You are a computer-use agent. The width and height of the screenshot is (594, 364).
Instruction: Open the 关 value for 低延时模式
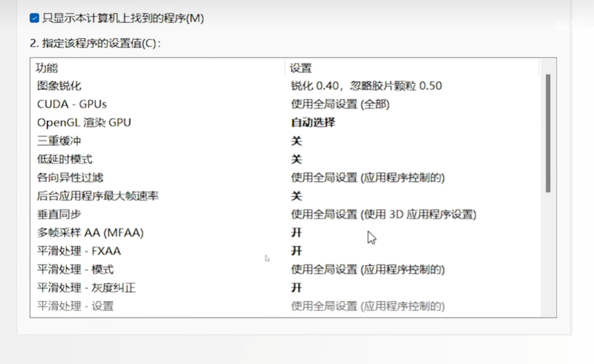296,159
